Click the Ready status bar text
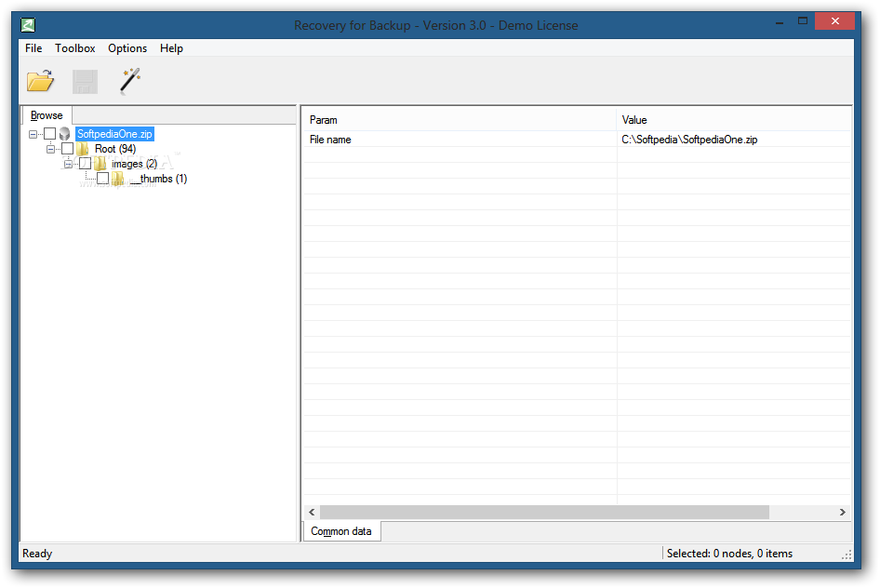The width and height of the screenshot is (880, 588). (x=37, y=554)
